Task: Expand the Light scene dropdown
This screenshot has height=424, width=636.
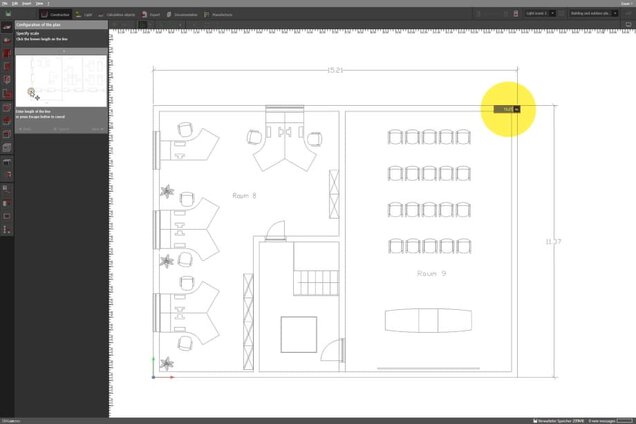Action: (x=538, y=14)
